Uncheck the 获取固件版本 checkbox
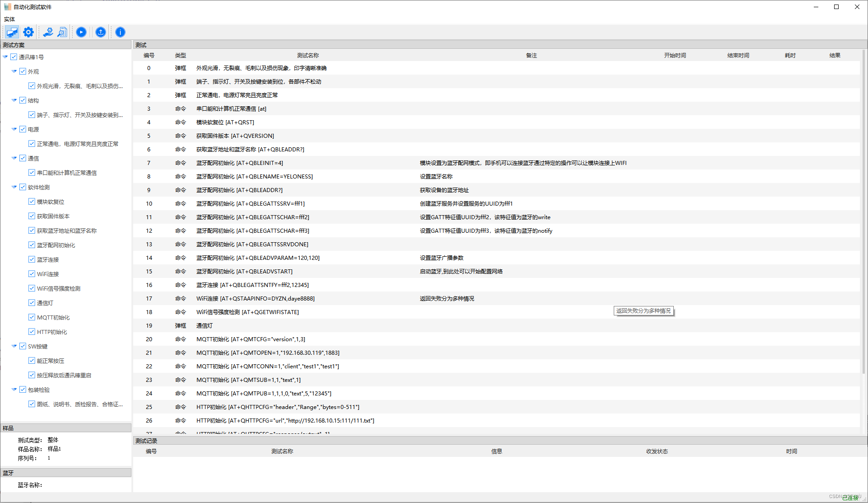 (x=32, y=216)
